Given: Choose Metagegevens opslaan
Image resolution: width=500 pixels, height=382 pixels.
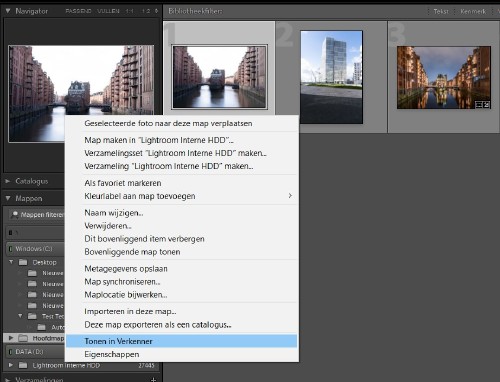Looking at the screenshot, I should [182, 269].
